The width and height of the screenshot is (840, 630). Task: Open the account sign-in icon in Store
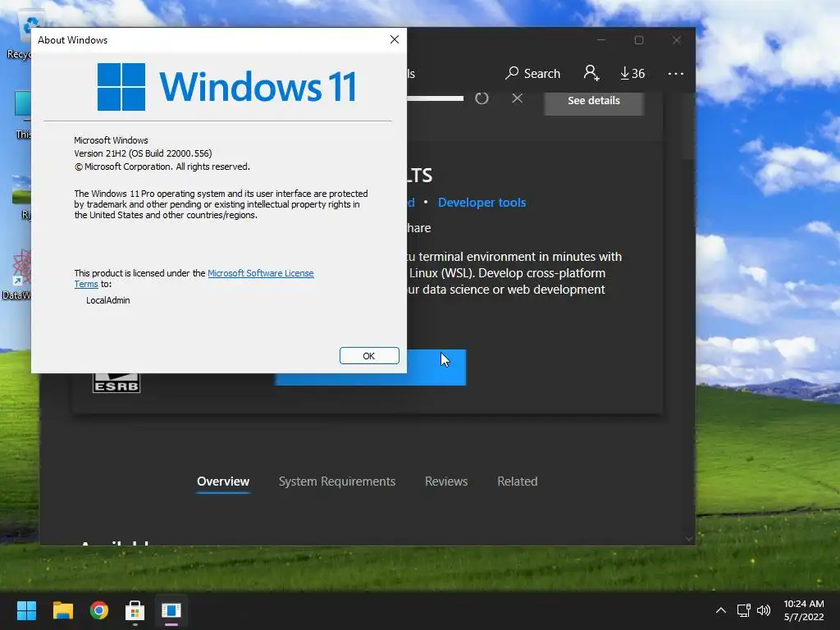(x=591, y=73)
